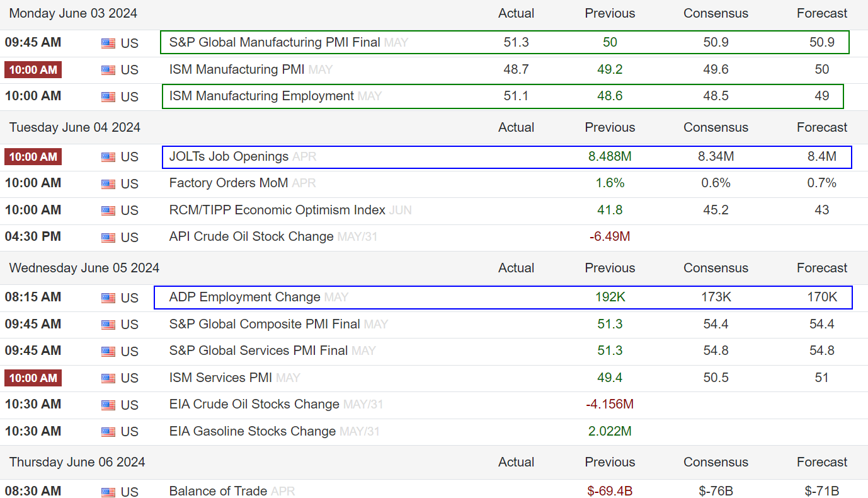The height and width of the screenshot is (498, 868).
Task: Click the forecast value 8.4M for JOLTs Job Openings
Action: click(822, 156)
